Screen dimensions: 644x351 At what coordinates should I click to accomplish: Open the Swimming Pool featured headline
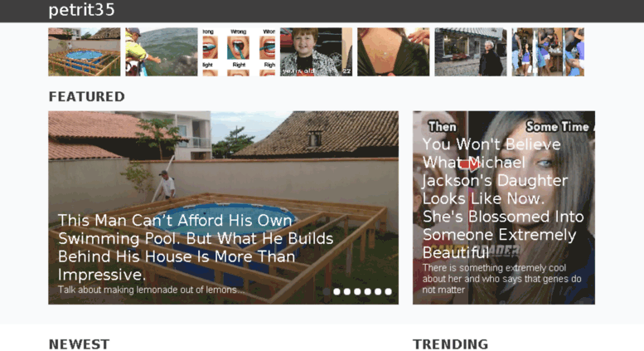pyautogui.click(x=196, y=247)
